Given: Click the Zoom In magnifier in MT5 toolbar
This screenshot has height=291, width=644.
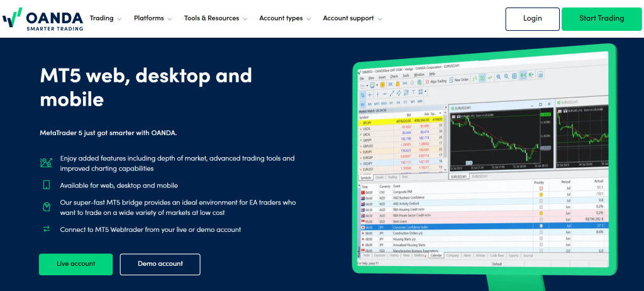Looking at the screenshot, I should pos(499,77).
